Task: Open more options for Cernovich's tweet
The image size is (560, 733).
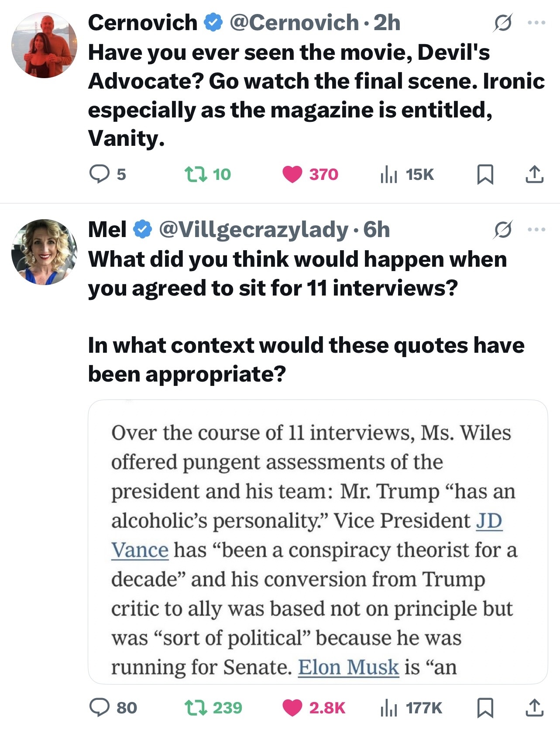Action: coord(536,23)
